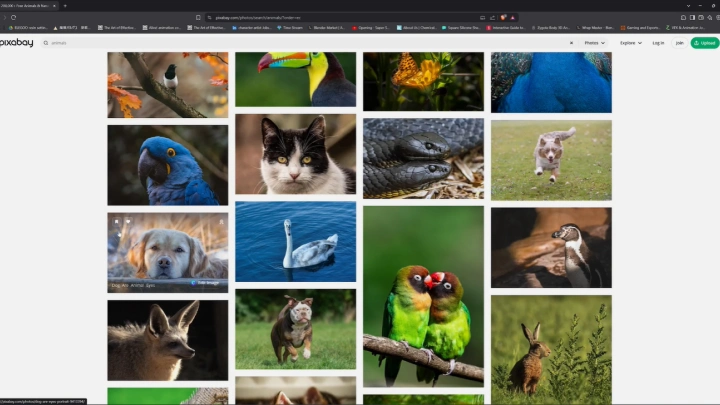
Task: Click the green Upload button
Action: click(x=705, y=43)
